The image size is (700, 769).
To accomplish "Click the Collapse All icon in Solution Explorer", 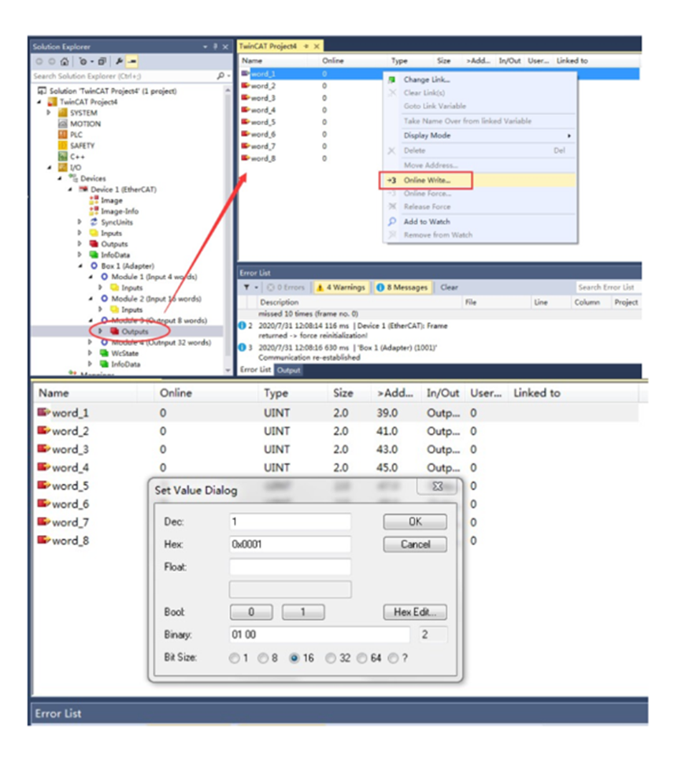I will [102, 61].
